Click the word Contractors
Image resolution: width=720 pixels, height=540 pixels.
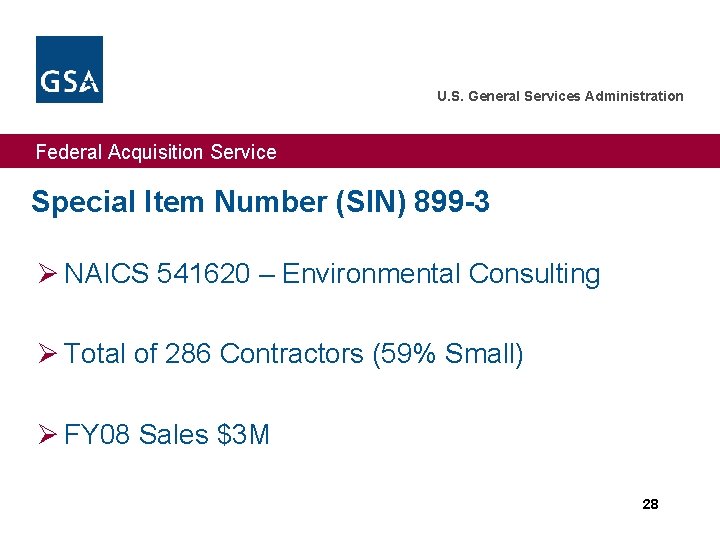click(291, 354)
